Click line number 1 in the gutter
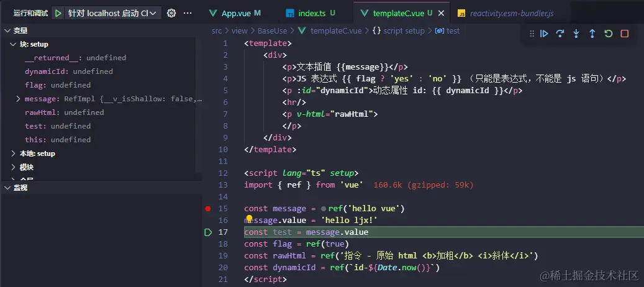644x287 pixels. [225, 43]
